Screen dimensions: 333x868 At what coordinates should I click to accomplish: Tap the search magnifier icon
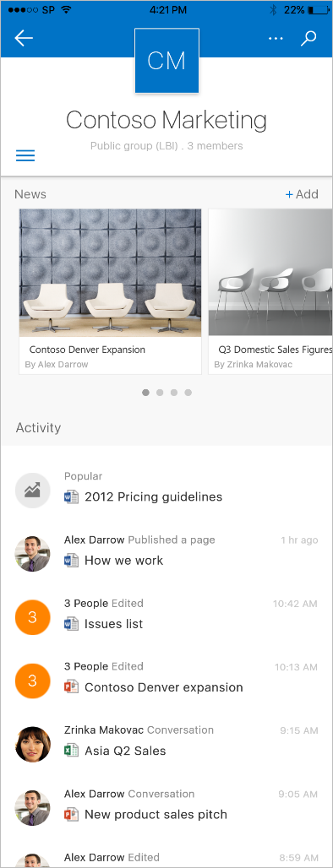[308, 38]
